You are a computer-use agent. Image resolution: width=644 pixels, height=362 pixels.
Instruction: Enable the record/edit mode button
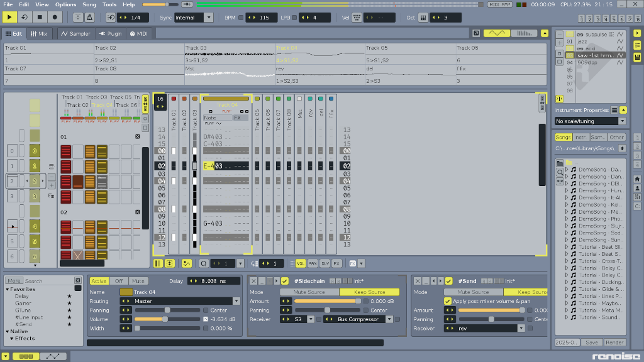(x=54, y=18)
